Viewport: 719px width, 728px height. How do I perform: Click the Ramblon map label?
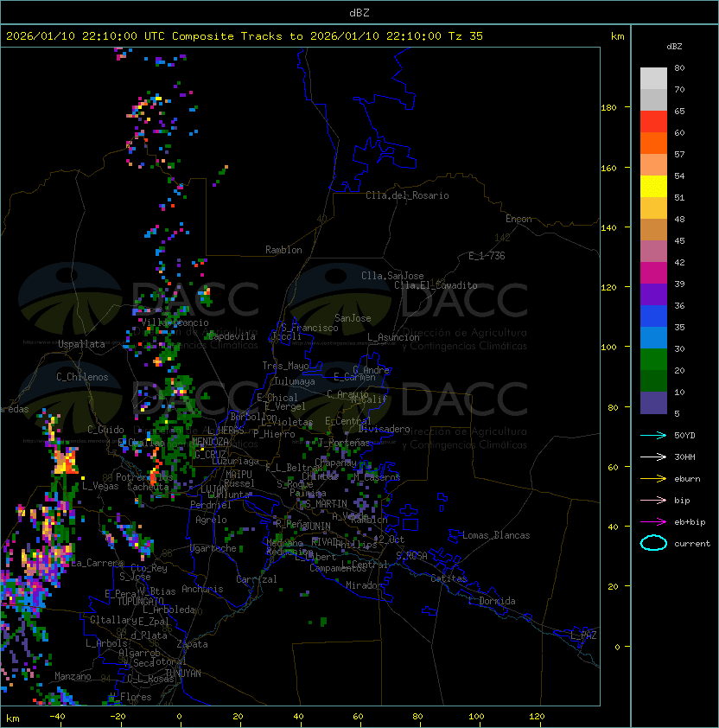click(283, 250)
